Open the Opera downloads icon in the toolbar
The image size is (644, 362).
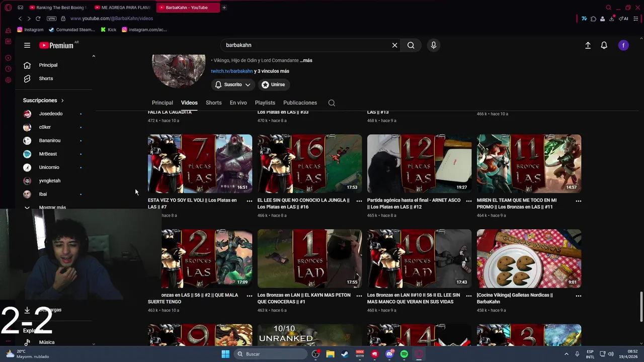(612, 19)
